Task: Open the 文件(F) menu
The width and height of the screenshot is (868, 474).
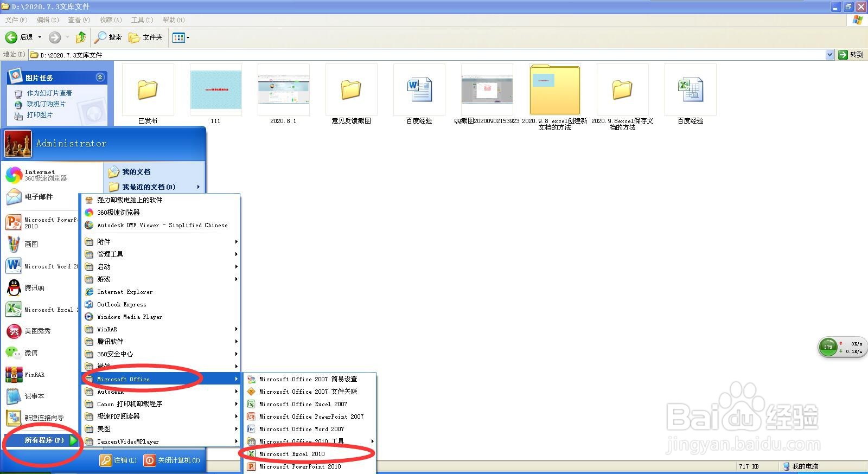Action: pos(16,20)
